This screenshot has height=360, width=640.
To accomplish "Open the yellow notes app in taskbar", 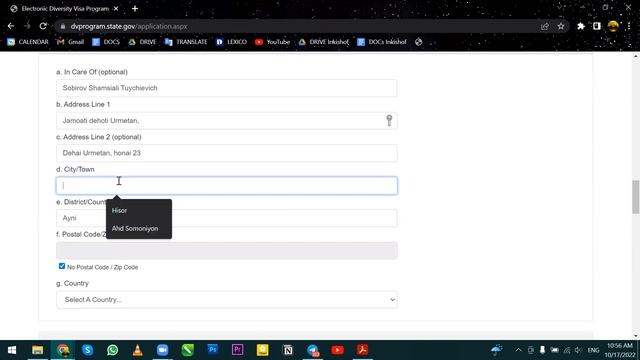I will (262, 350).
